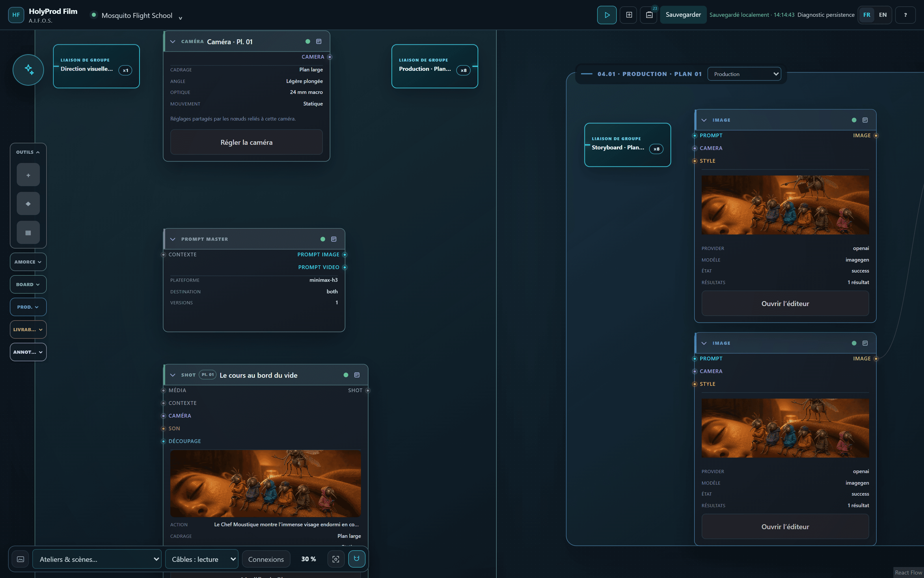The image size is (924, 578).
Task: Switch language to EN
Action: point(883,15)
